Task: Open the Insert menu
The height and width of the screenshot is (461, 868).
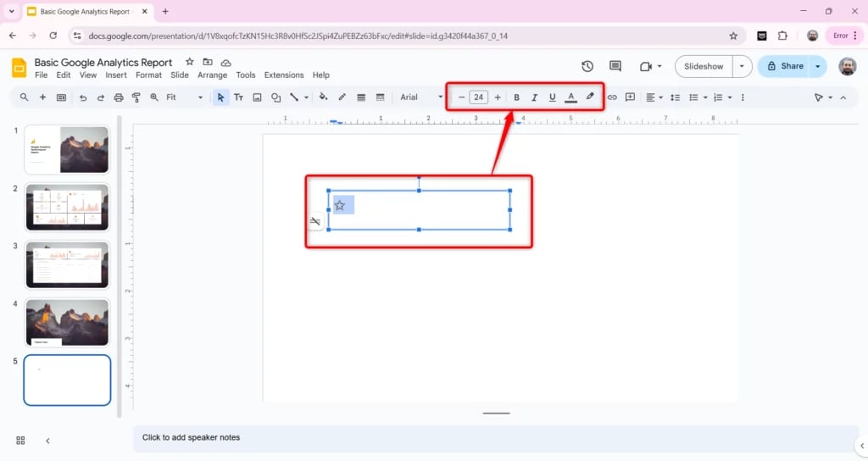Action: [116, 75]
